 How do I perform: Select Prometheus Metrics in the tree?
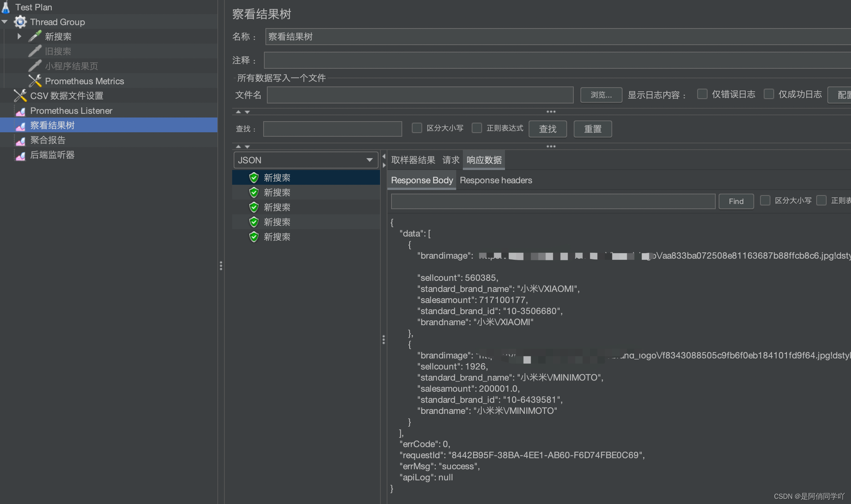(84, 81)
